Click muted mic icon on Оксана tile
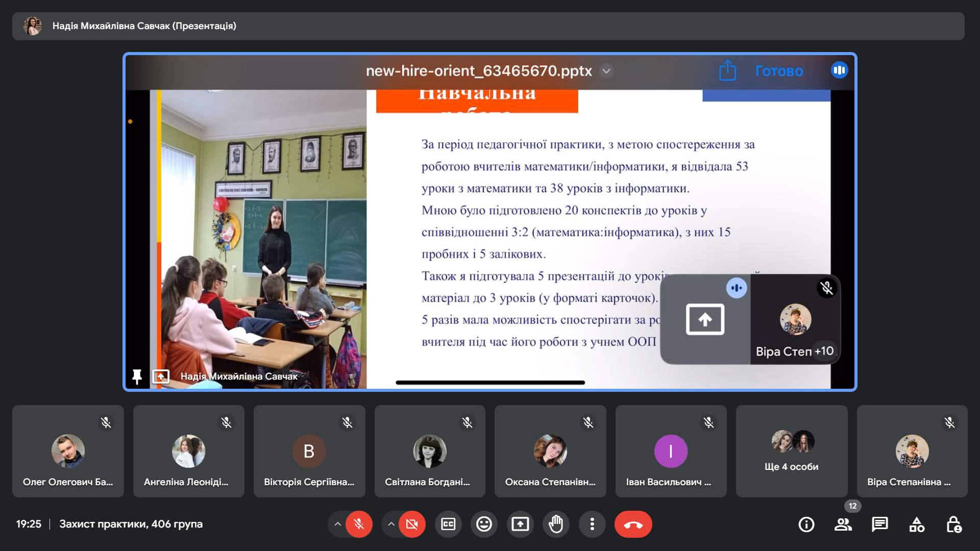Image resolution: width=980 pixels, height=551 pixels. click(x=588, y=422)
